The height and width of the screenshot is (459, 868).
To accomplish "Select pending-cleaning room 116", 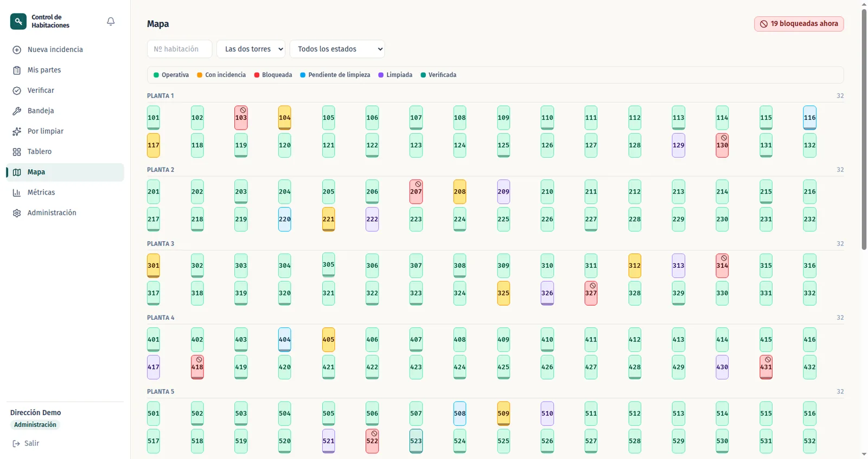I will click(x=809, y=118).
